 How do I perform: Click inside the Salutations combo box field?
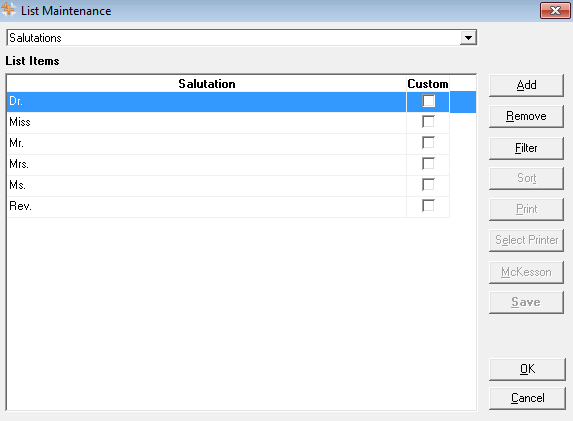(234, 38)
